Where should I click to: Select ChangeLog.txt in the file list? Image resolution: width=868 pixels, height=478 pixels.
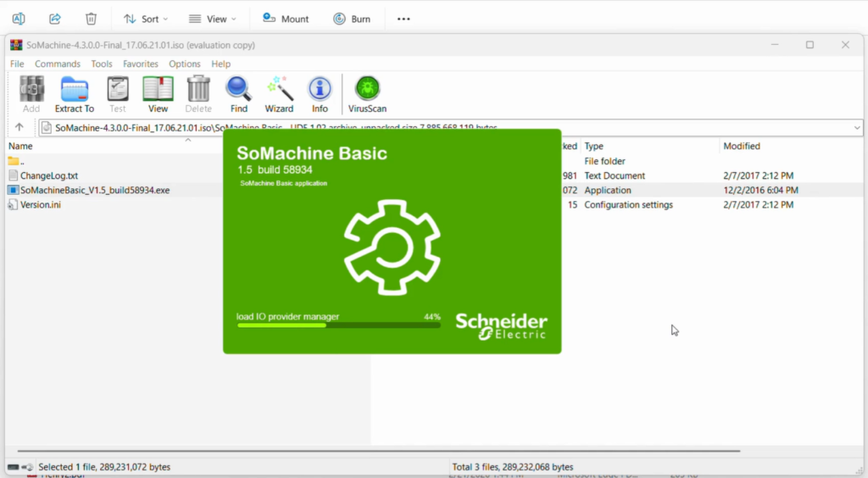point(49,175)
